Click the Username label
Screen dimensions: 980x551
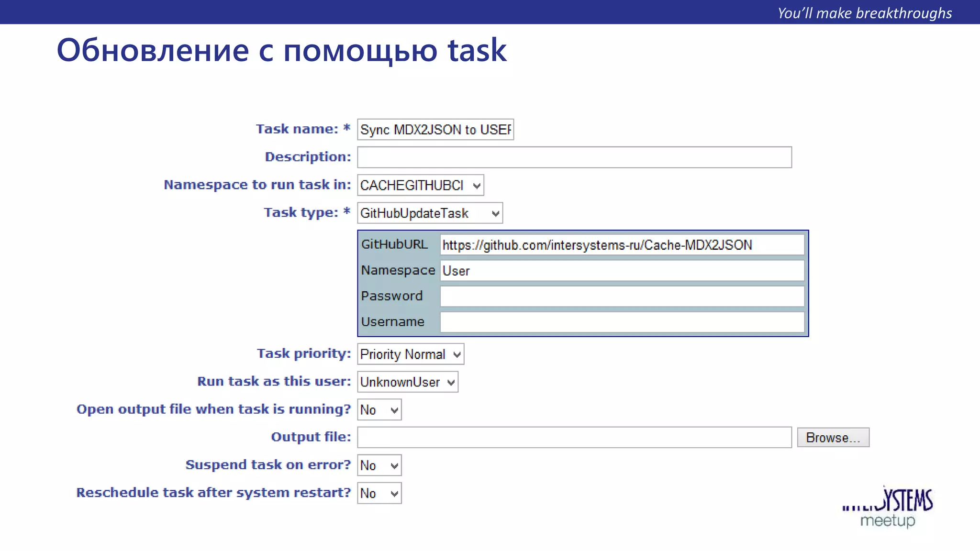click(x=393, y=322)
